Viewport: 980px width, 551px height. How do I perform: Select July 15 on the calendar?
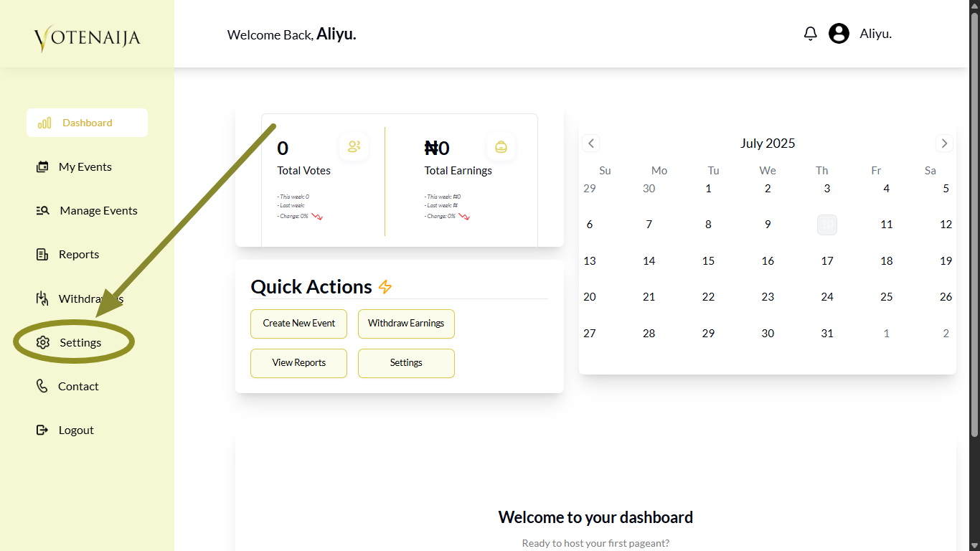click(x=708, y=260)
